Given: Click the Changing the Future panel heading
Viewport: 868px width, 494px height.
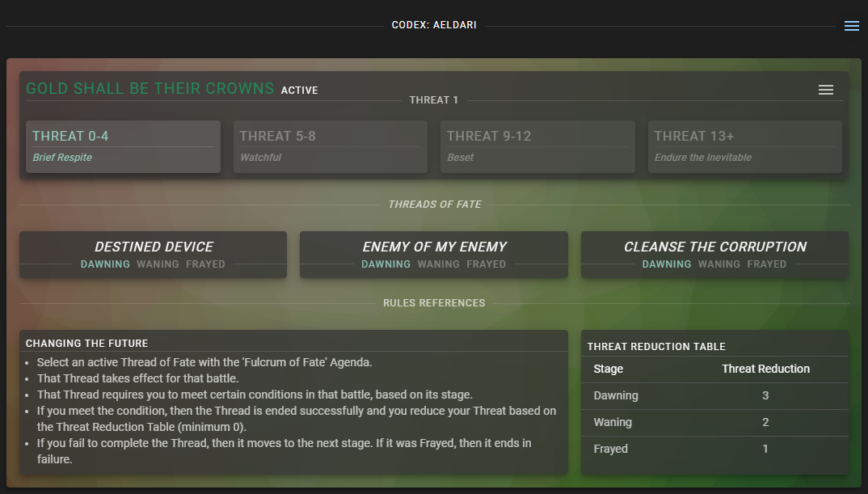Looking at the screenshot, I should point(86,344).
